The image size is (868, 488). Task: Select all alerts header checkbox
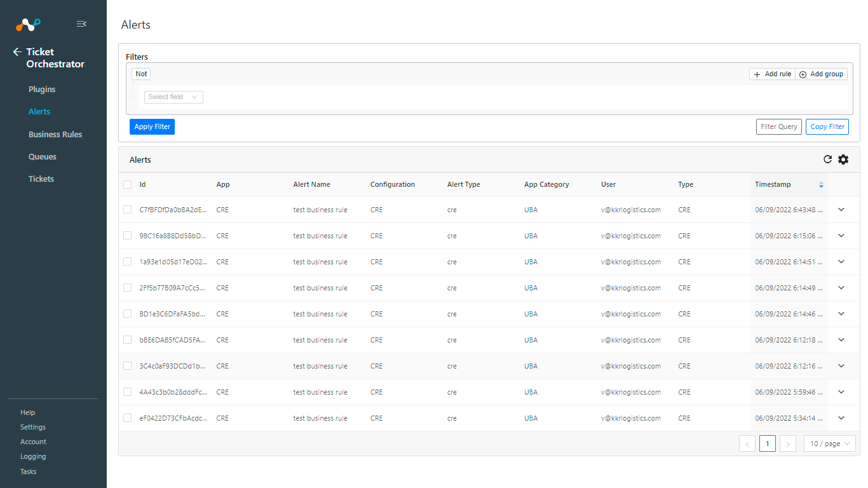click(x=128, y=184)
